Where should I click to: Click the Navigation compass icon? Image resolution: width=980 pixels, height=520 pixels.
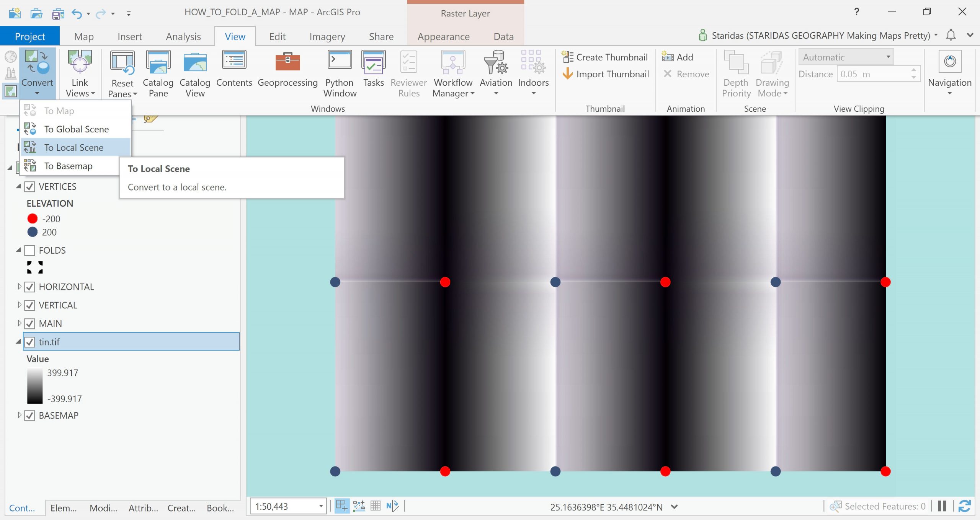949,61
